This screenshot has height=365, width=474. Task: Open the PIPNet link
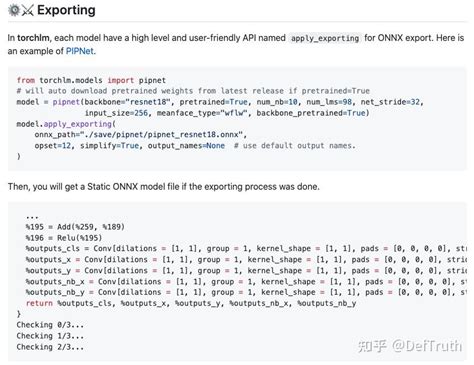80,51
